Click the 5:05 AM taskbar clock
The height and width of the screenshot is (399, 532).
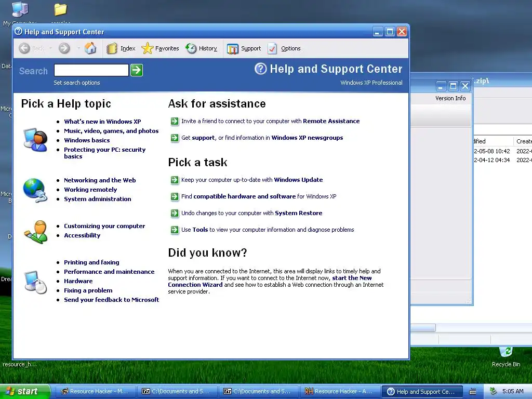[x=513, y=392]
